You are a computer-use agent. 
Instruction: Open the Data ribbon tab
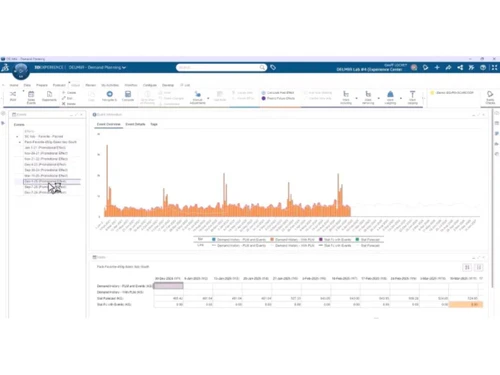click(x=27, y=85)
